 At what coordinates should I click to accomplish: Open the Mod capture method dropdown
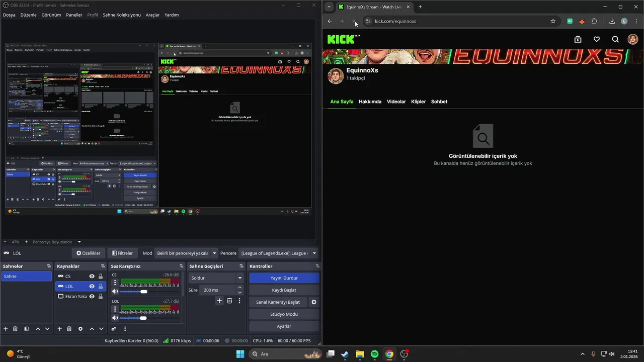click(186, 253)
